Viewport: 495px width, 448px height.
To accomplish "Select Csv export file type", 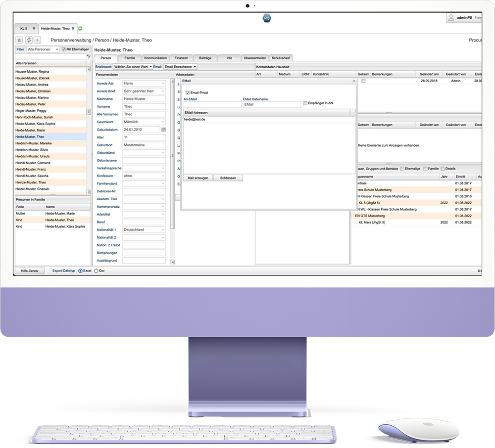I will coord(96,271).
